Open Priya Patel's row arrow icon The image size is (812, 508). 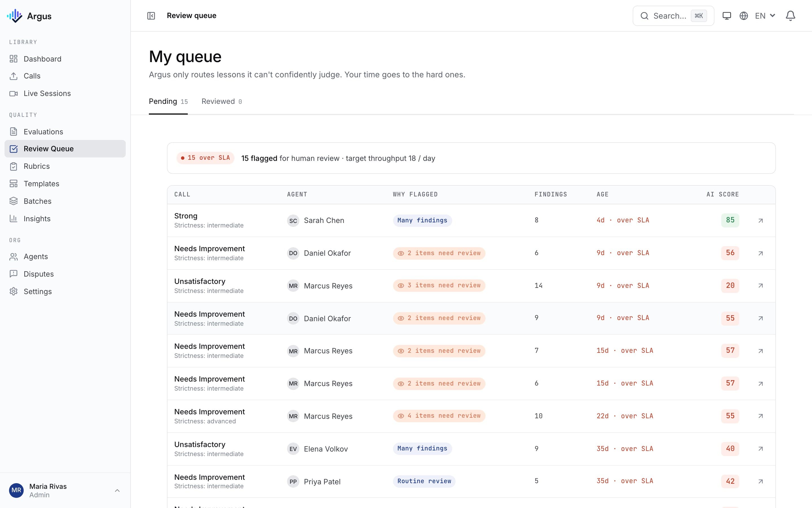761,481
